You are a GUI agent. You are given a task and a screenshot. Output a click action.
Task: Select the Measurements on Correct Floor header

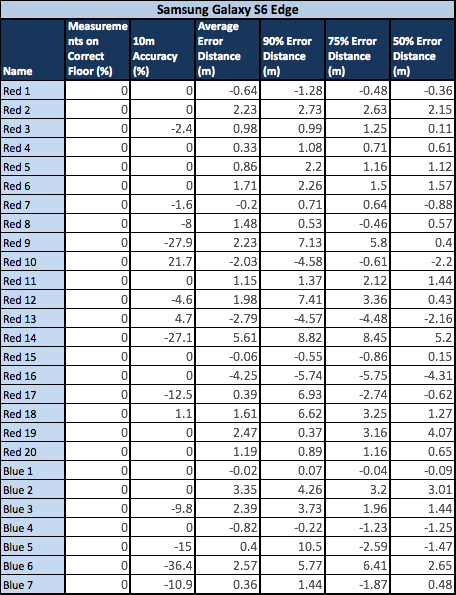tap(97, 49)
